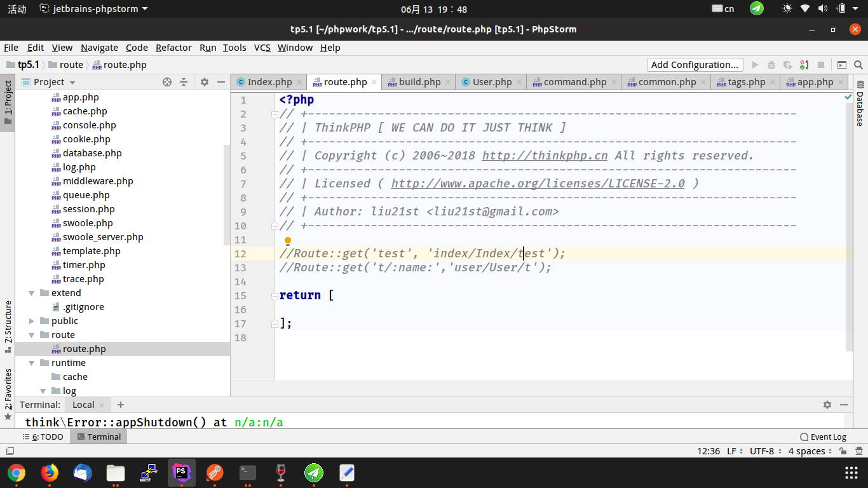The image size is (868, 488).
Task: Click the Search Everywhere magnifier icon
Action: (x=858, y=65)
